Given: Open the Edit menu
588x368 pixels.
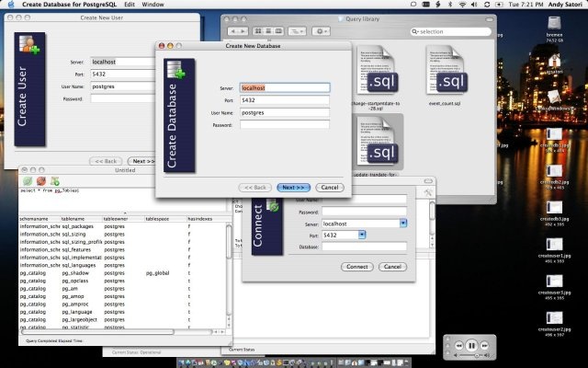Looking at the screenshot, I should [x=130, y=5].
